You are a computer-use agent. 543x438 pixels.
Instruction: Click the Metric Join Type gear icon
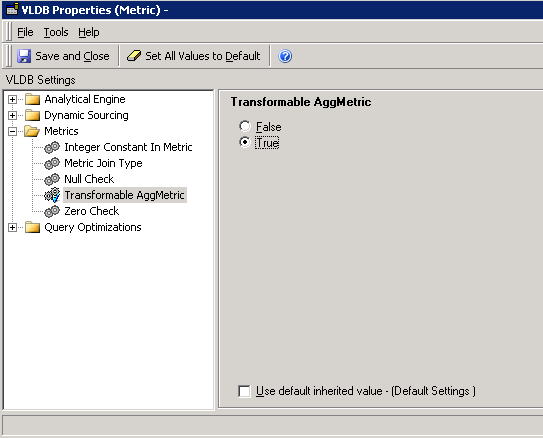tap(52, 163)
